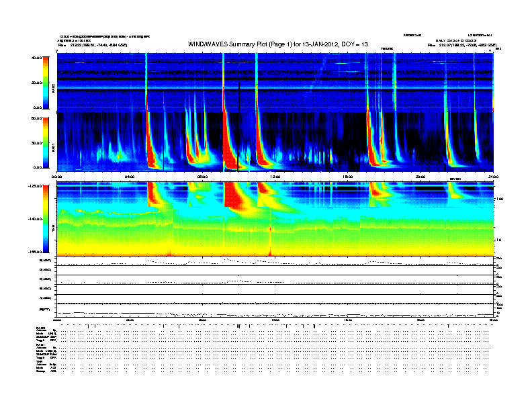Click the 12:00 tick under line plots
The height and width of the screenshot is (411, 532).
[275, 320]
